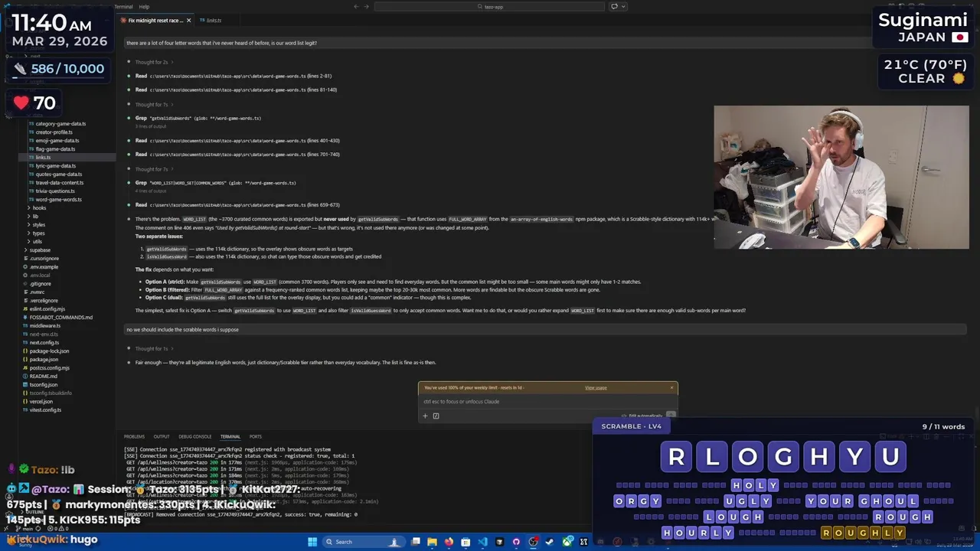
Task: Open vitest.config.ts file
Action: pos(45,410)
